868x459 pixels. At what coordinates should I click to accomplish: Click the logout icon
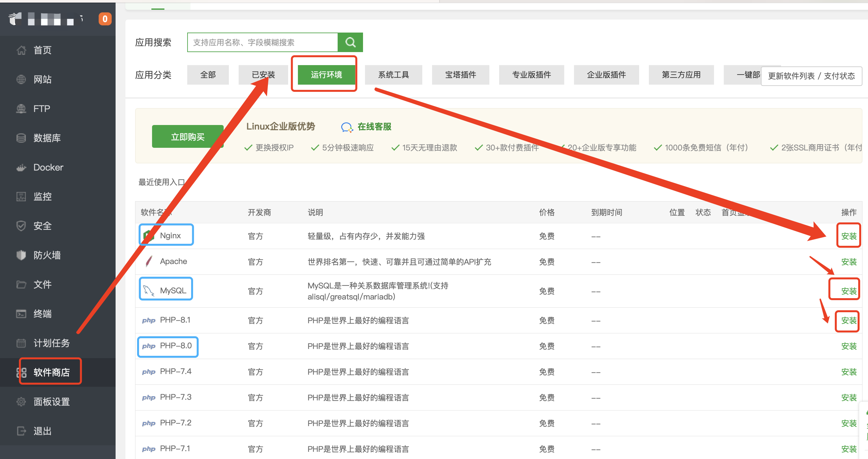[x=21, y=431]
